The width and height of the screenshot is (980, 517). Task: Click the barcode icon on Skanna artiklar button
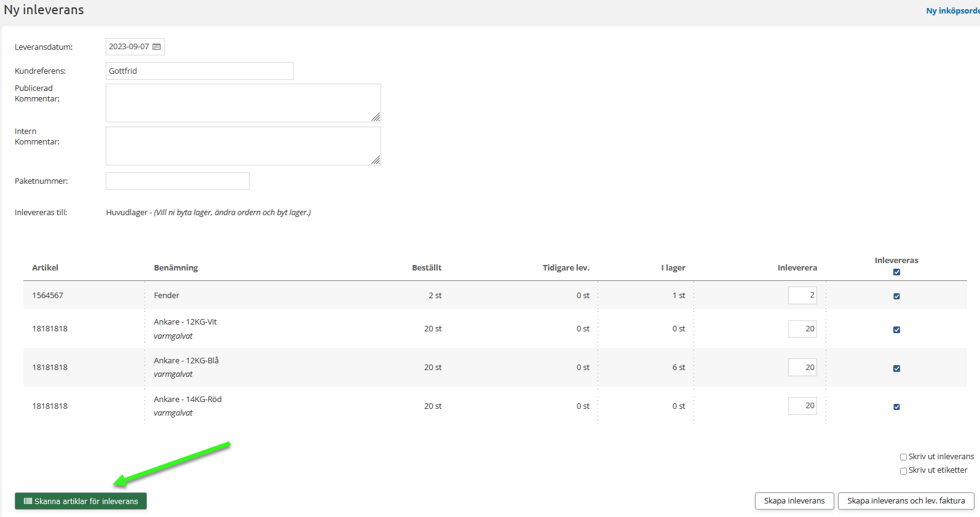point(28,501)
